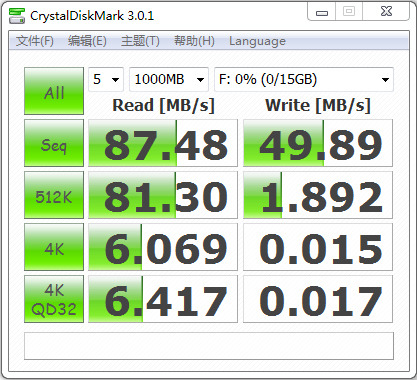Open the Language menu
Screen dimensions: 417x380
(257, 41)
